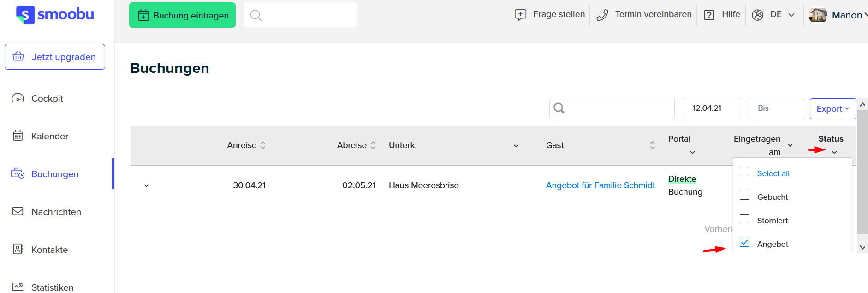This screenshot has width=868, height=293.
Task: Expand the 30.04.21 booking row
Action: coord(146,185)
